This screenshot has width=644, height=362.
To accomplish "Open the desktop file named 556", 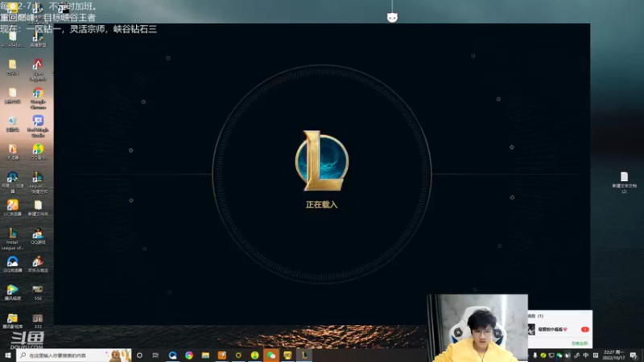I will [38, 292].
